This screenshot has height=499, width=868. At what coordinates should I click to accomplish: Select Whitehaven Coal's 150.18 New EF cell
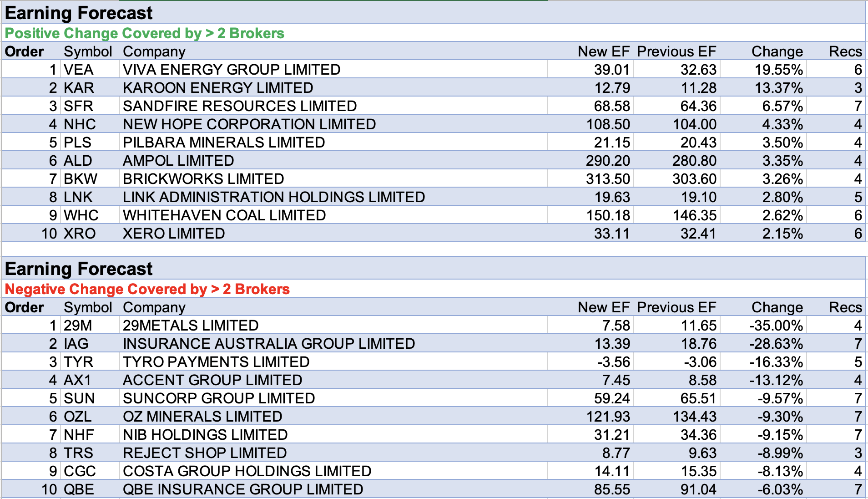(607, 215)
